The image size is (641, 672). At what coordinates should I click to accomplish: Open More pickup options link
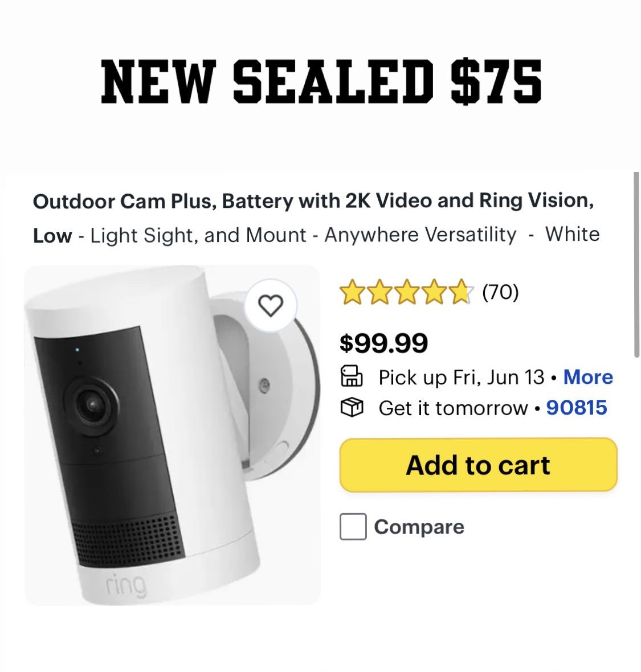588,377
